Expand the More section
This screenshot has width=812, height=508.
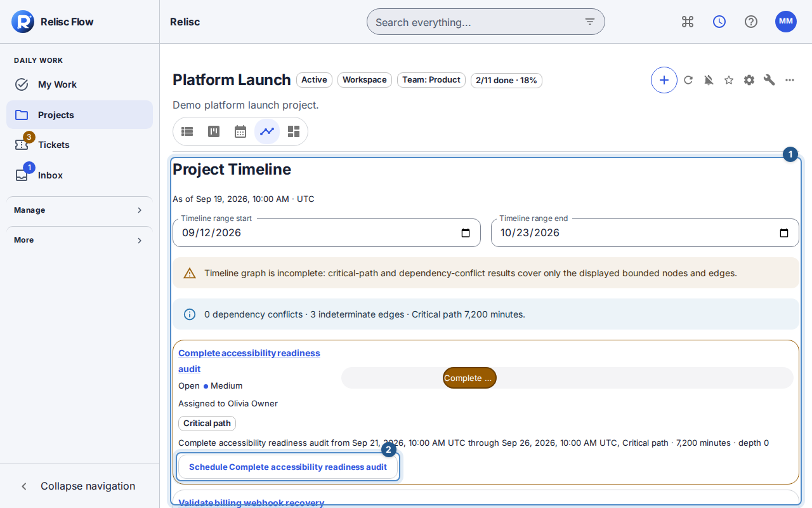pos(79,240)
